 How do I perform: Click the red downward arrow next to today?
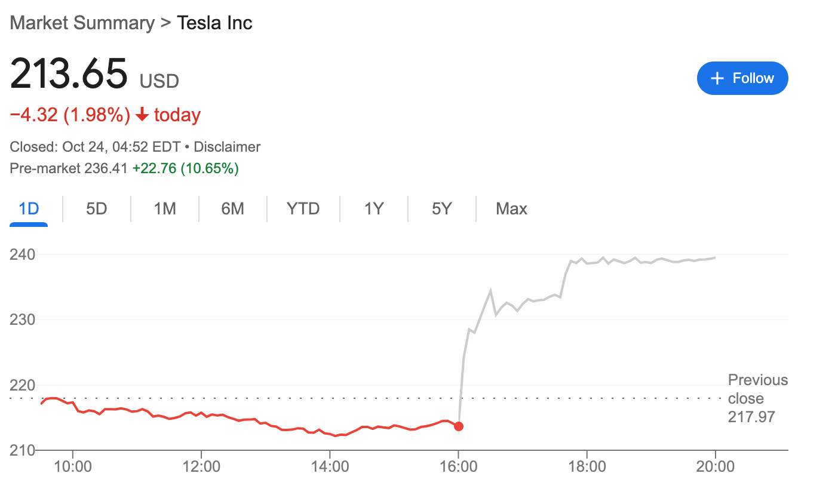pos(142,114)
